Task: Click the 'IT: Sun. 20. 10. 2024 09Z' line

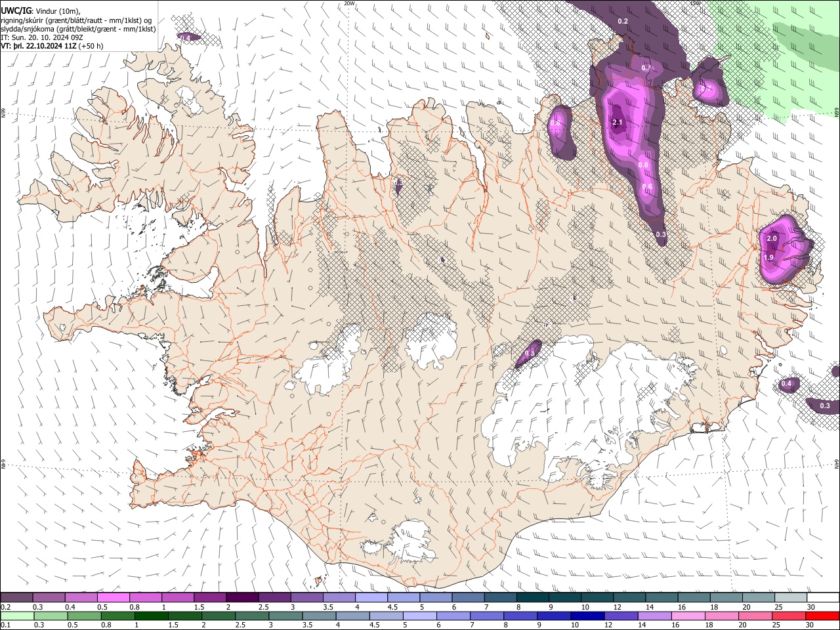Action: point(42,37)
